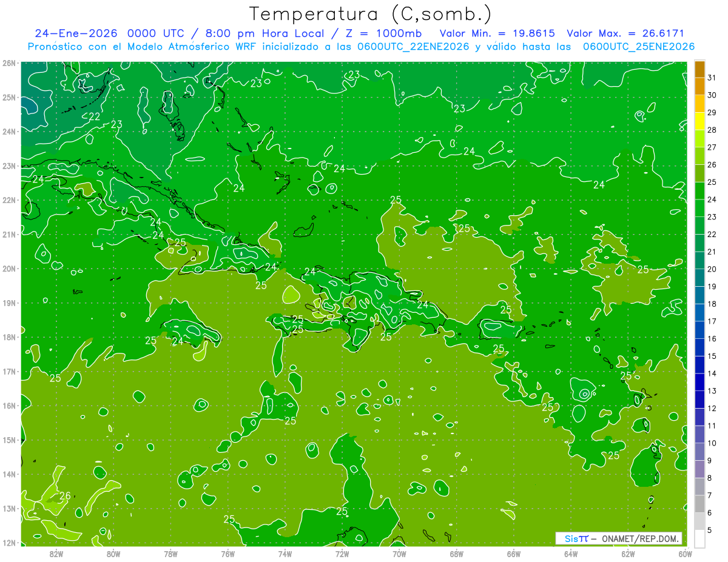Click the "66W" longitude axis label
Screen dimensions: 728x562
514,553
